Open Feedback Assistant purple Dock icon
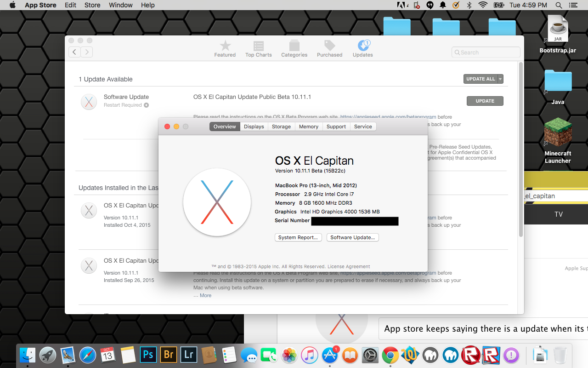 [x=511, y=355]
